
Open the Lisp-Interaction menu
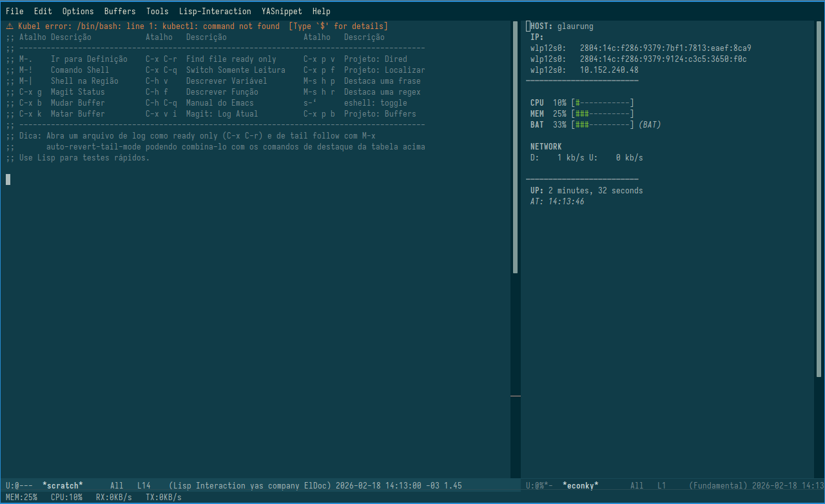(215, 11)
